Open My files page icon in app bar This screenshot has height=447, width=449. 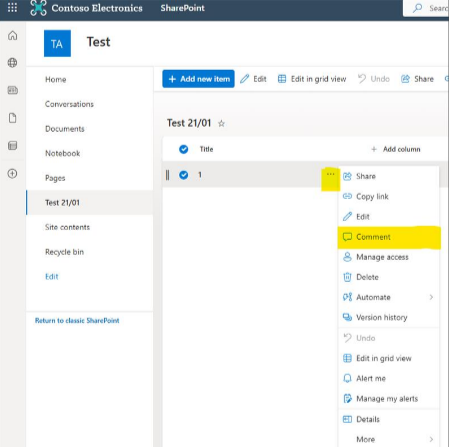(13, 118)
